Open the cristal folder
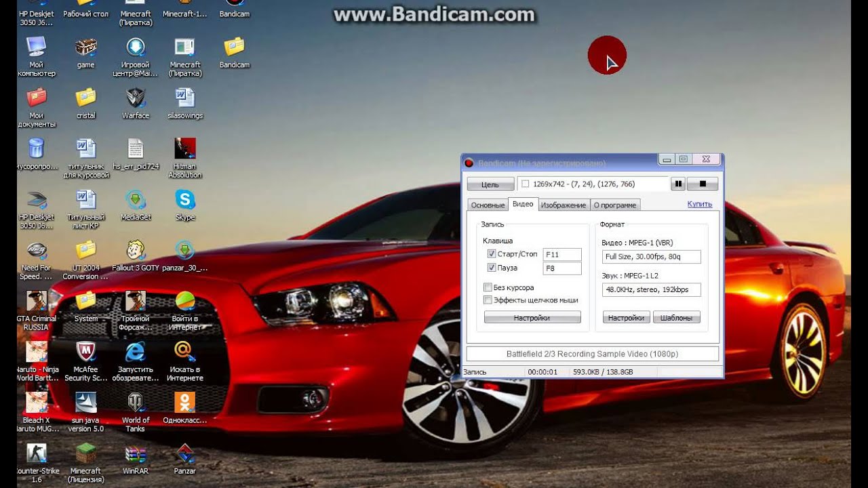Viewport: 868px width, 488px height. (x=85, y=103)
